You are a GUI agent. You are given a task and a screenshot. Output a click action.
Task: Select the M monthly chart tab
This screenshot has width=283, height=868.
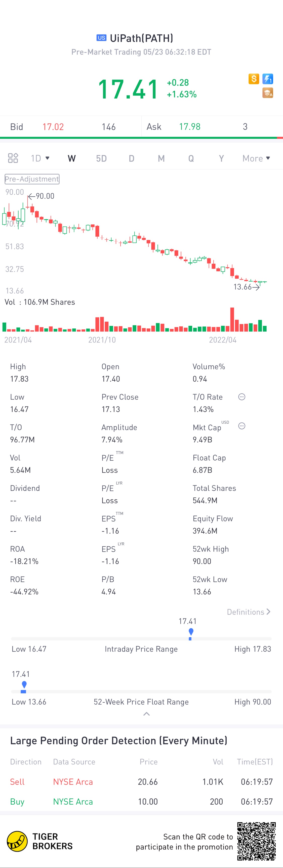[161, 158]
